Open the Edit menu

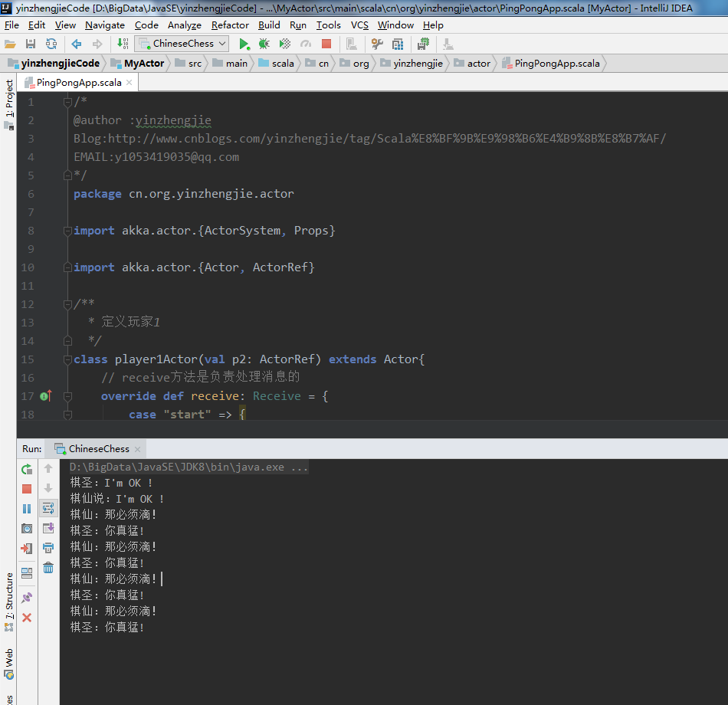(37, 25)
